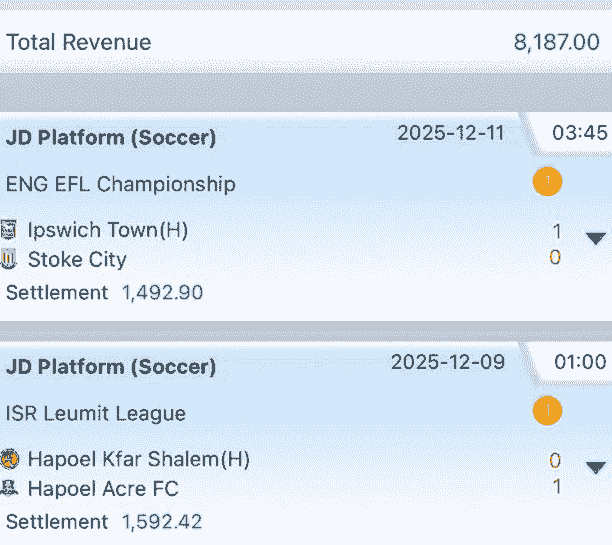Click the 8,187.00 total revenue amount

click(x=556, y=42)
